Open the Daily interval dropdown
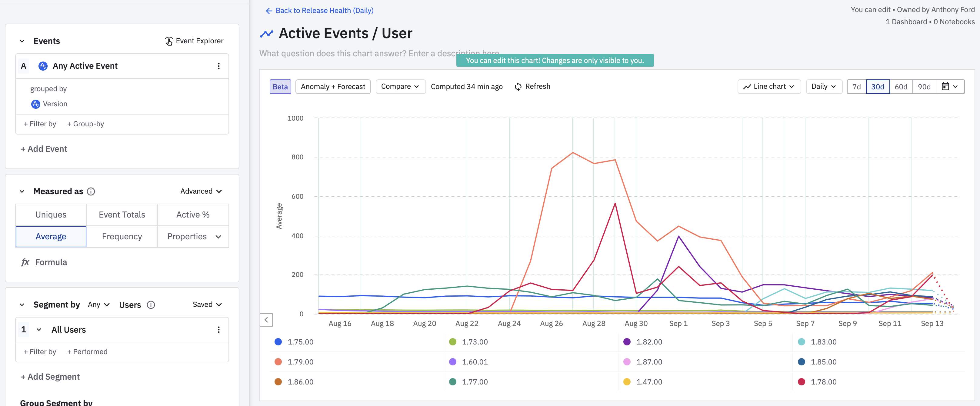The image size is (980, 406). pyautogui.click(x=823, y=87)
